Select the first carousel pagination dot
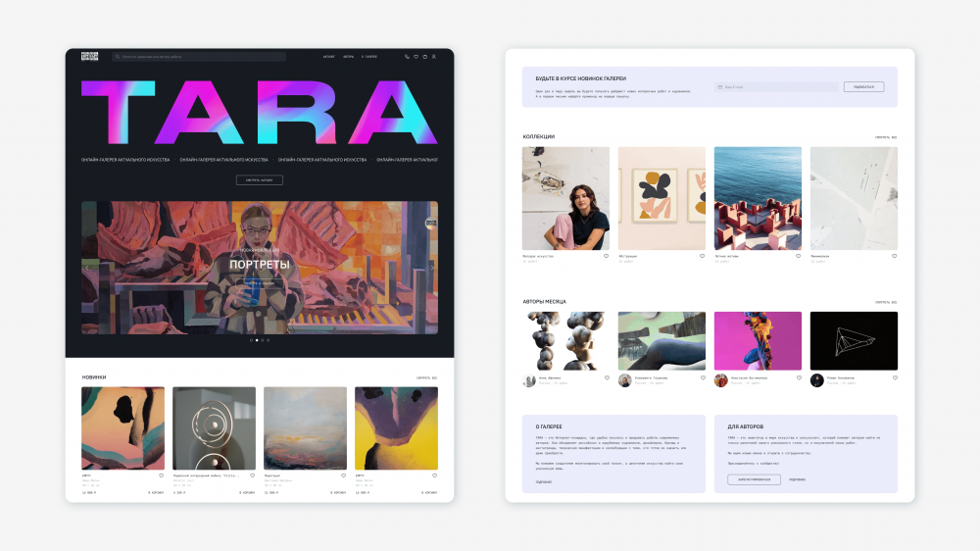 (x=250, y=340)
